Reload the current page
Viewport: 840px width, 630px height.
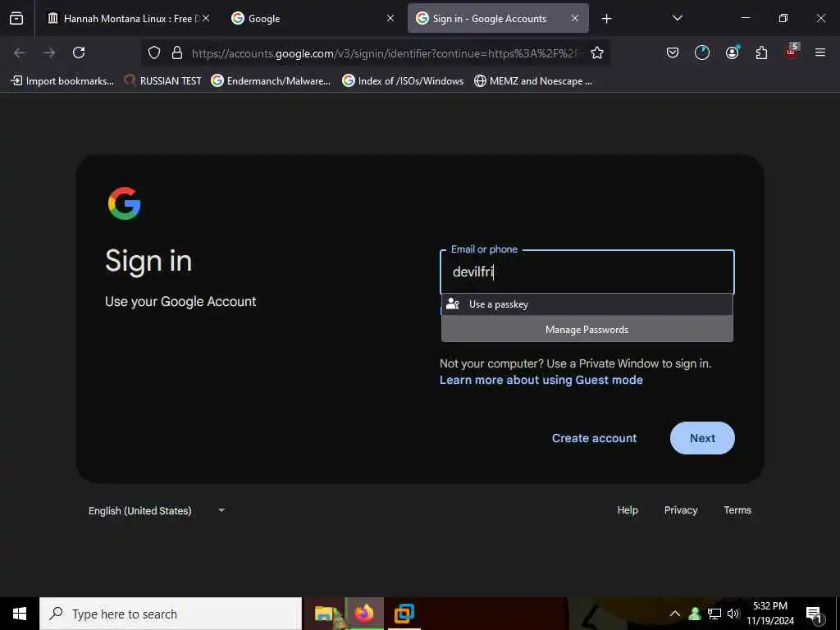[79, 52]
